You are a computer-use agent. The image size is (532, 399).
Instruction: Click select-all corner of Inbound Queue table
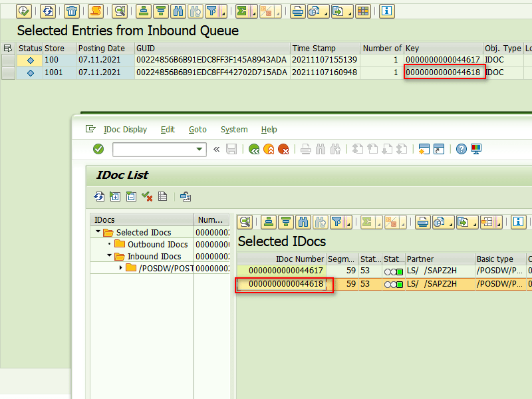point(8,49)
